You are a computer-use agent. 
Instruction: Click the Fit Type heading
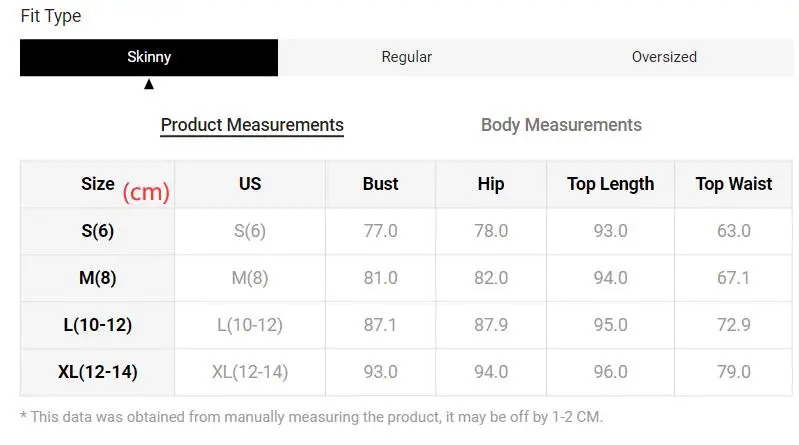[51, 16]
